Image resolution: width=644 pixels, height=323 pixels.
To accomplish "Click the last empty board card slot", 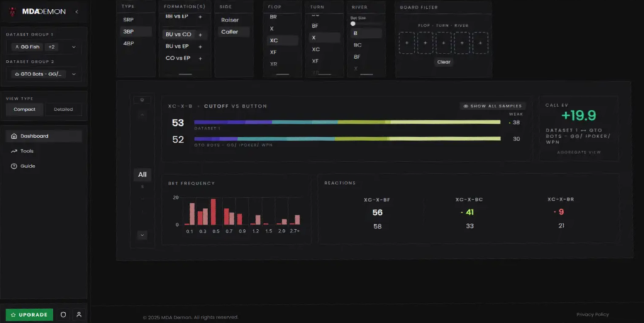I will coord(480,43).
